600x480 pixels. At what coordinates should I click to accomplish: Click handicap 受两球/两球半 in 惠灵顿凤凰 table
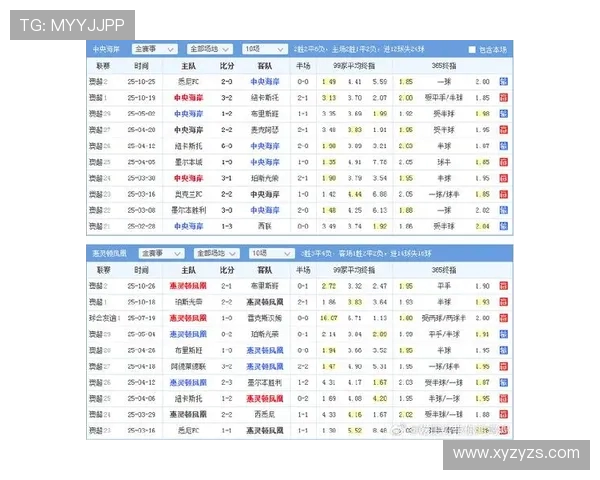click(x=444, y=318)
